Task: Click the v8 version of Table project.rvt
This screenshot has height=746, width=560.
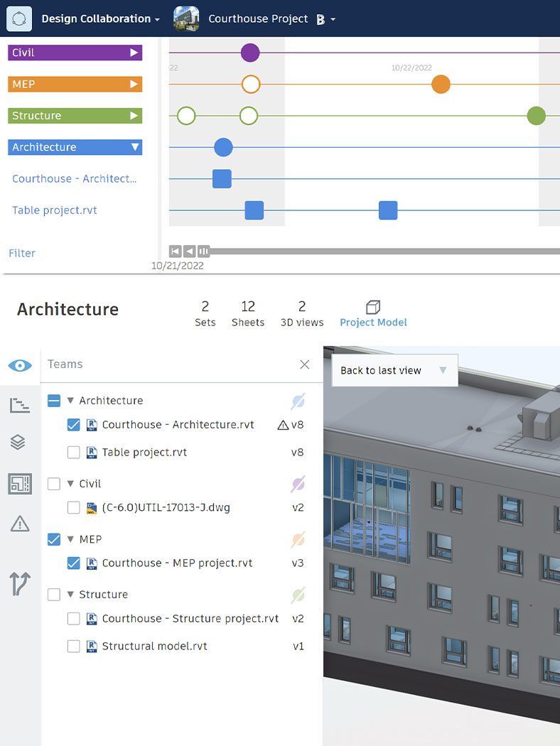Action: (x=297, y=452)
